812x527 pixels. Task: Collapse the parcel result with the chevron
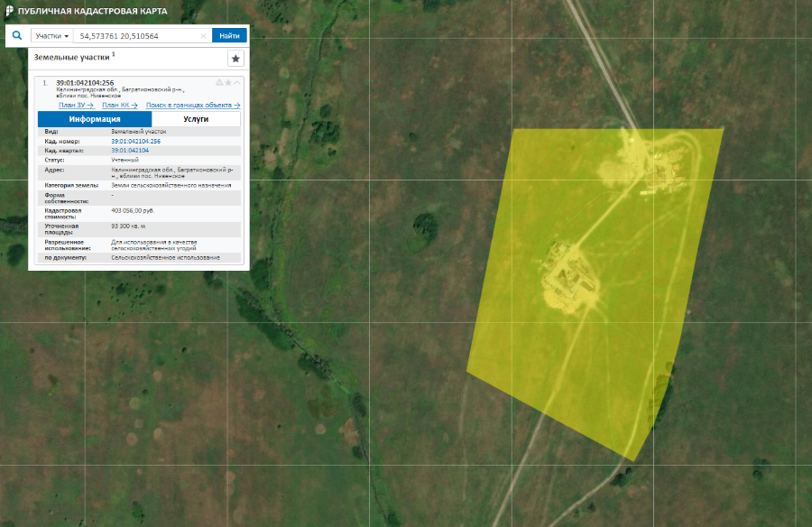237,83
